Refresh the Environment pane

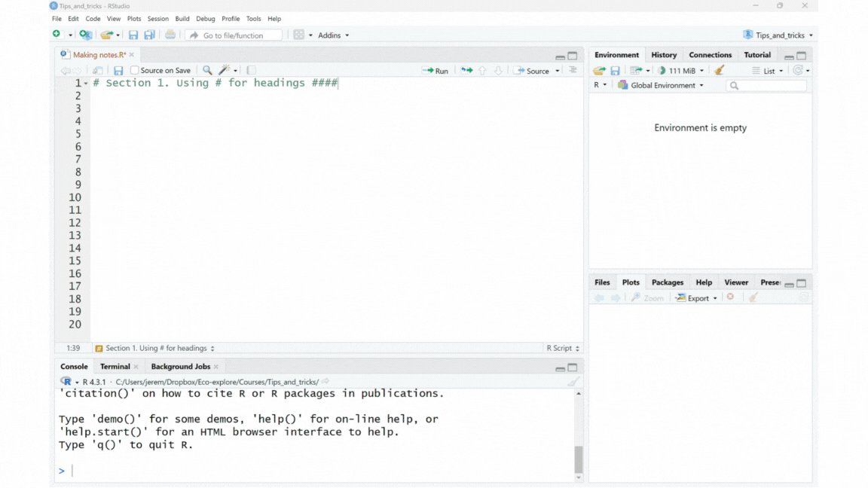[x=798, y=70]
